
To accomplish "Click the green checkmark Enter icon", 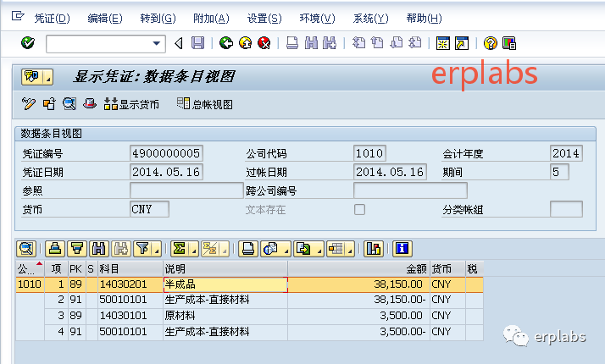I will coord(28,43).
